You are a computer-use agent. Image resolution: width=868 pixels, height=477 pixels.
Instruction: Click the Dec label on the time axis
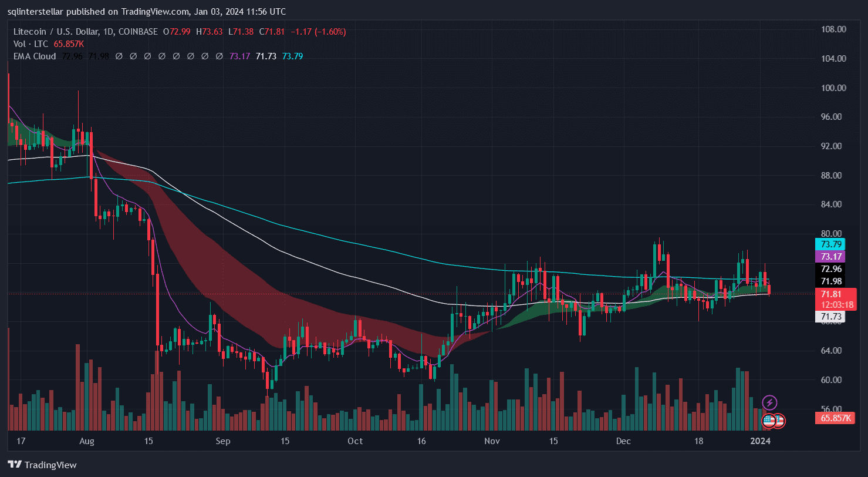point(623,441)
